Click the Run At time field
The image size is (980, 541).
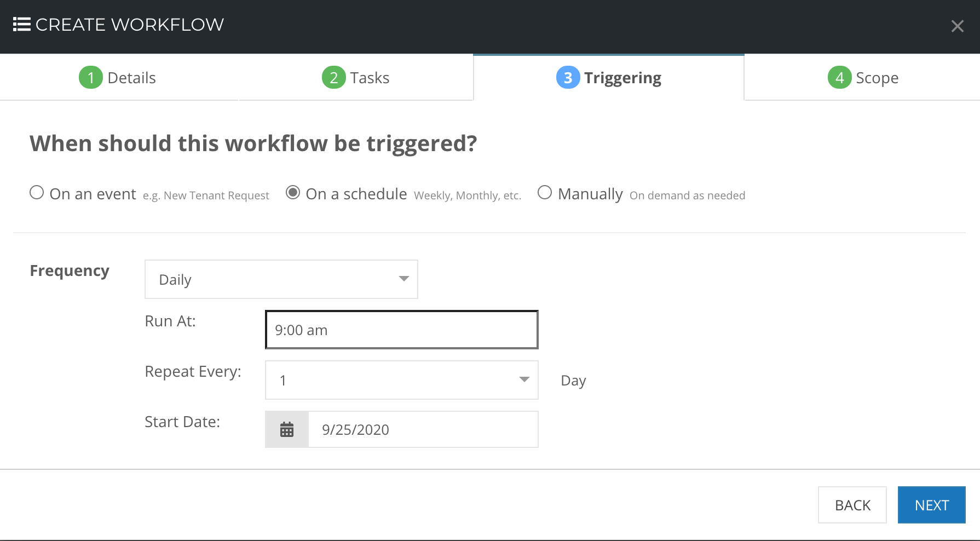(x=402, y=330)
